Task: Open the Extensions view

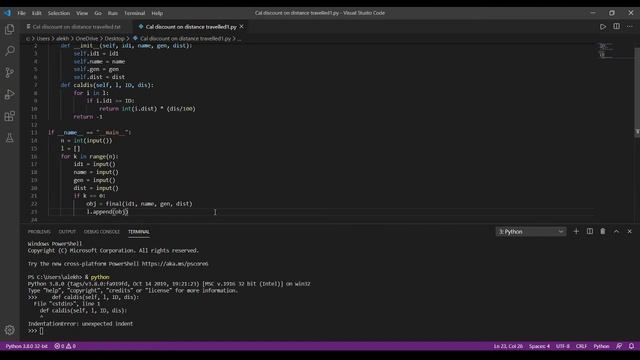Action: pyautogui.click(x=9, y=116)
